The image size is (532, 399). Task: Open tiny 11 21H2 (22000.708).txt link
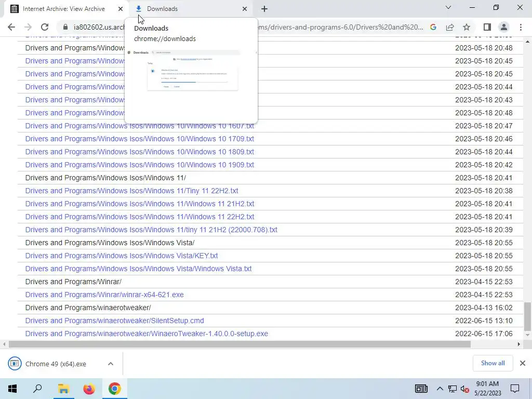point(151,230)
